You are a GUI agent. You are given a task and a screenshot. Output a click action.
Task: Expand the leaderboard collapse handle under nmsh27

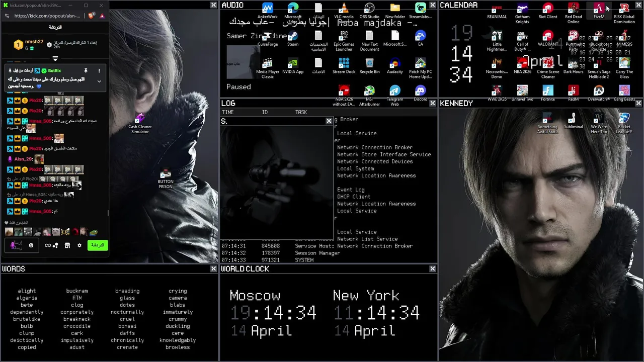(x=55, y=59)
